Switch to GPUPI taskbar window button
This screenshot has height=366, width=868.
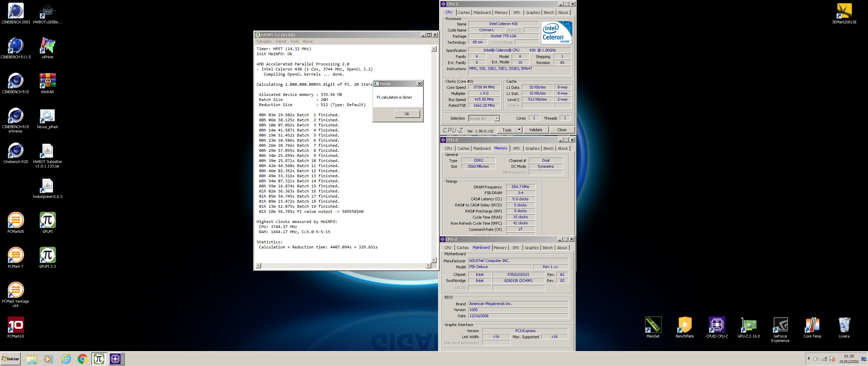click(x=99, y=359)
